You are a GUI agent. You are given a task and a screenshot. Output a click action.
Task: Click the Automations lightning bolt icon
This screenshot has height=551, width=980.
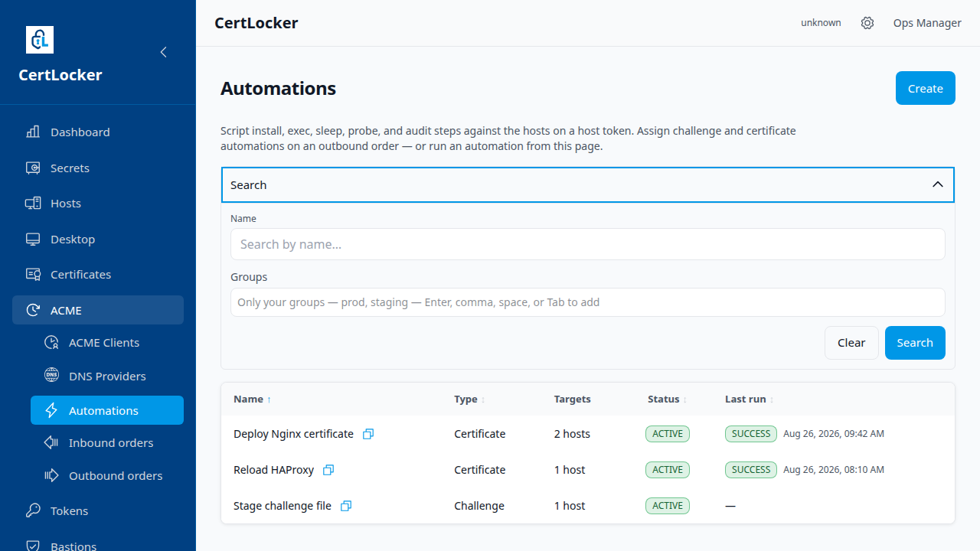point(51,410)
